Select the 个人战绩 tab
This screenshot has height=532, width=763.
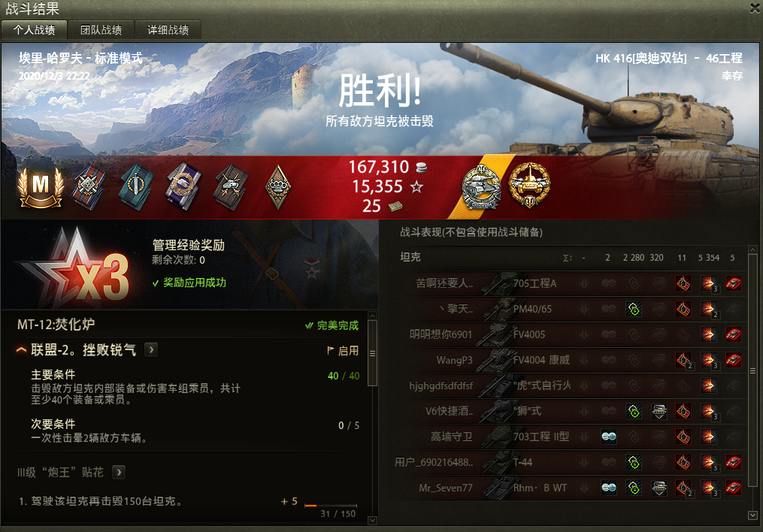tap(34, 29)
